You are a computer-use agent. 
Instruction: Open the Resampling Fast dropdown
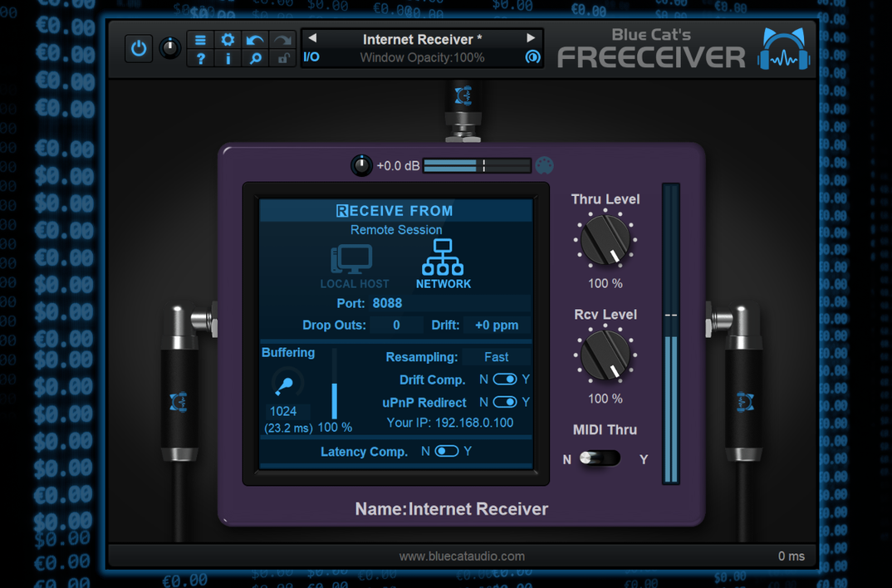click(496, 357)
